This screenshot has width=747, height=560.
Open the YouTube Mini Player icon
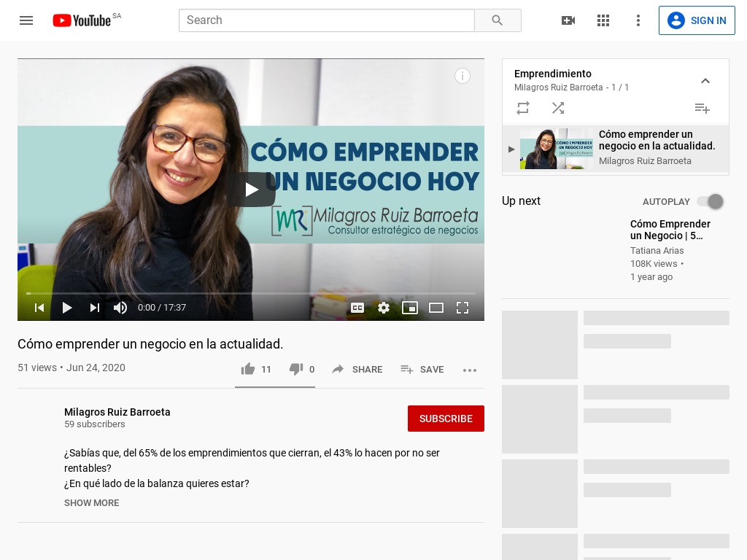click(x=410, y=308)
